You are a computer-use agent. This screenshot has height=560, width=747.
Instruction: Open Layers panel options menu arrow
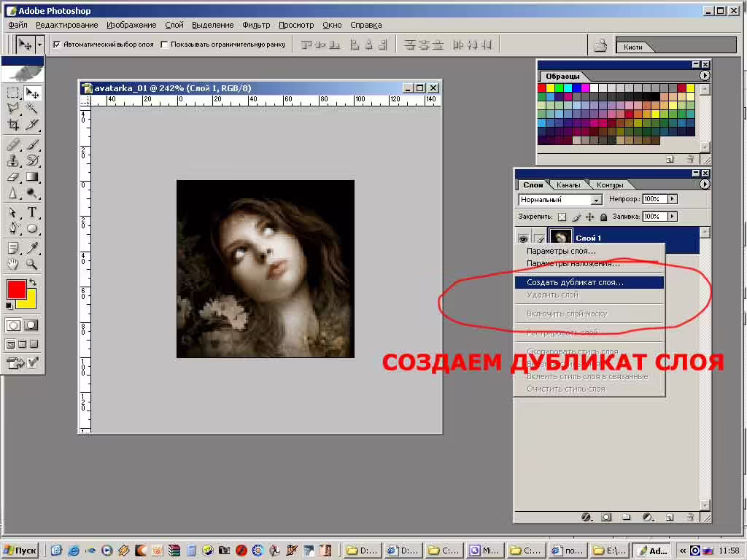[705, 184]
